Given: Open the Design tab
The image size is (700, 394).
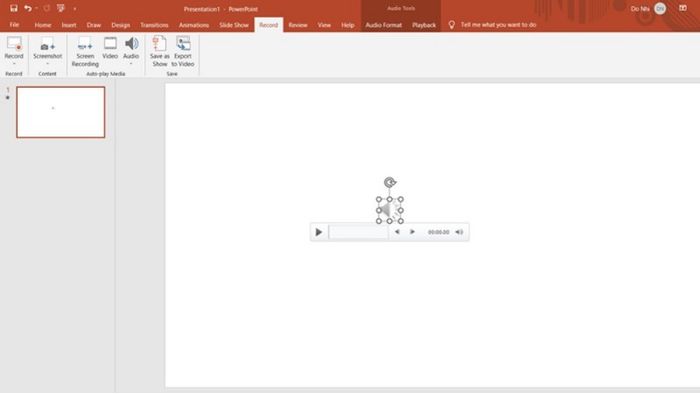Looking at the screenshot, I should point(121,25).
